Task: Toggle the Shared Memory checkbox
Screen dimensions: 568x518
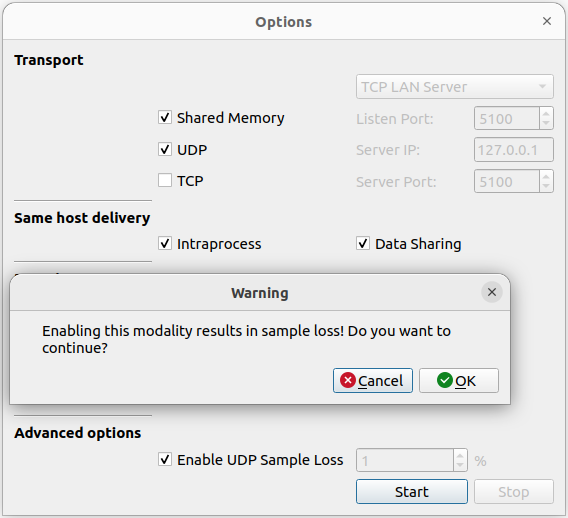Action: click(x=165, y=117)
